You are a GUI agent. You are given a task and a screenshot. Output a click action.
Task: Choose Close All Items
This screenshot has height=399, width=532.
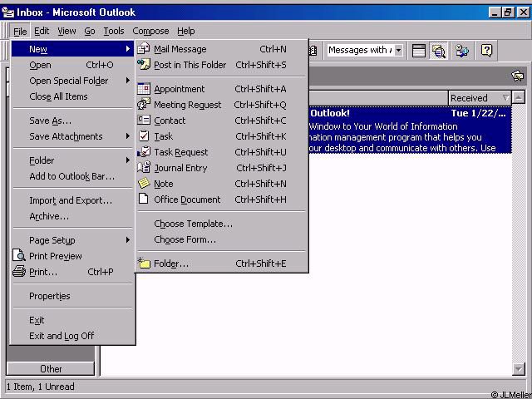(72, 96)
